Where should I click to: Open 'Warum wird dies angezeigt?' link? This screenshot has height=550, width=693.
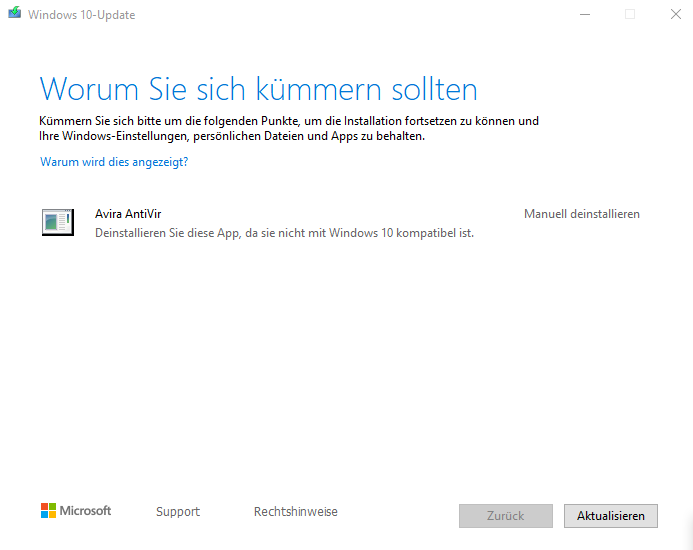point(114,162)
